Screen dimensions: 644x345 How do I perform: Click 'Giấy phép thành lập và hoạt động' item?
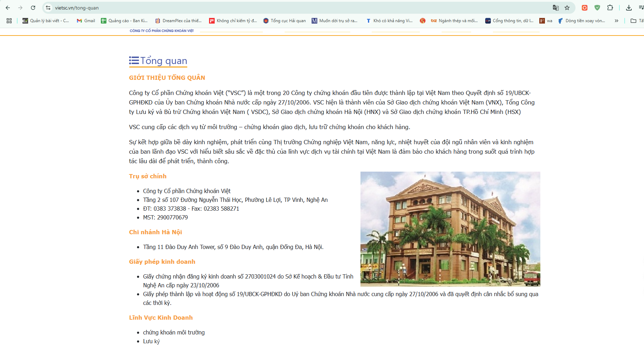[340, 298]
